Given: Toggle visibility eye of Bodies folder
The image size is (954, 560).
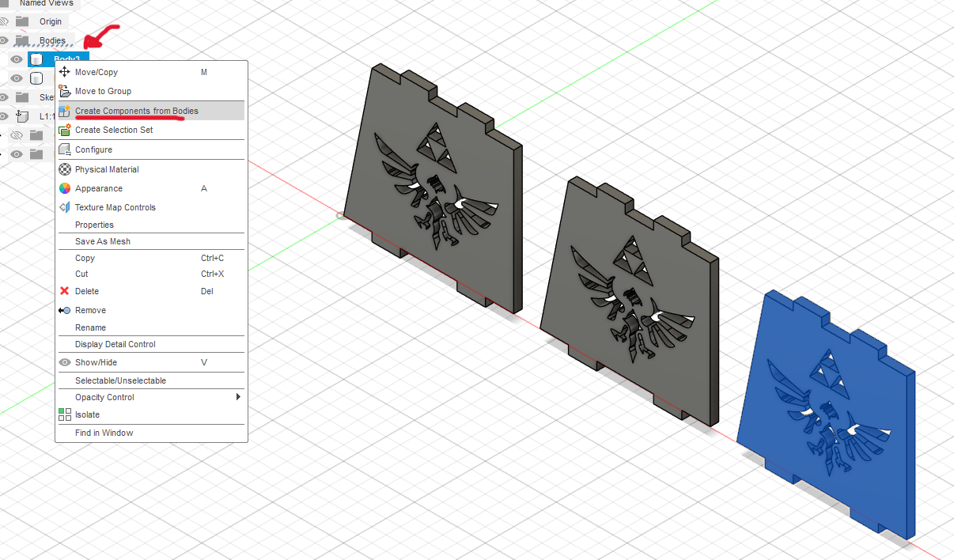Looking at the screenshot, I should 3,40.
